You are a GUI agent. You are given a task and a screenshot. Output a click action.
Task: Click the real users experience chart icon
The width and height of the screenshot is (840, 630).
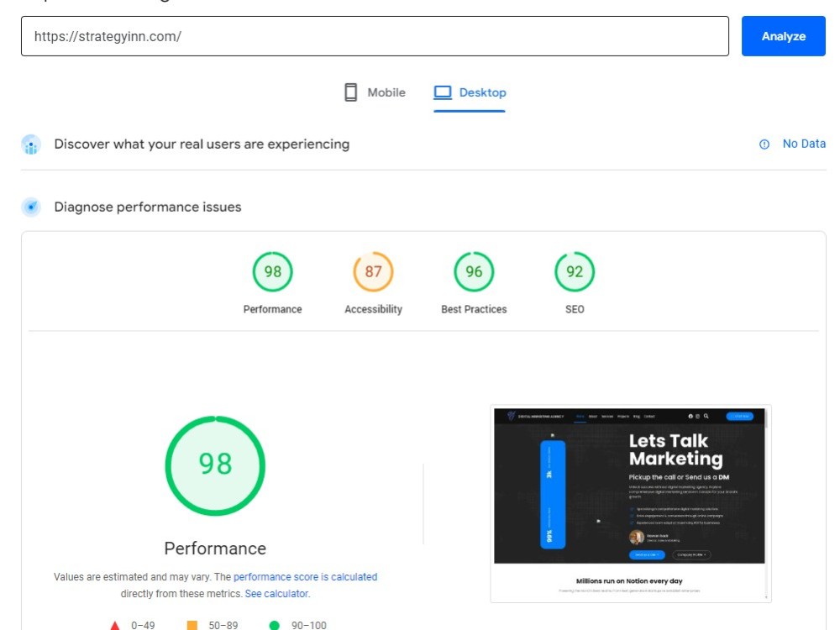click(31, 144)
